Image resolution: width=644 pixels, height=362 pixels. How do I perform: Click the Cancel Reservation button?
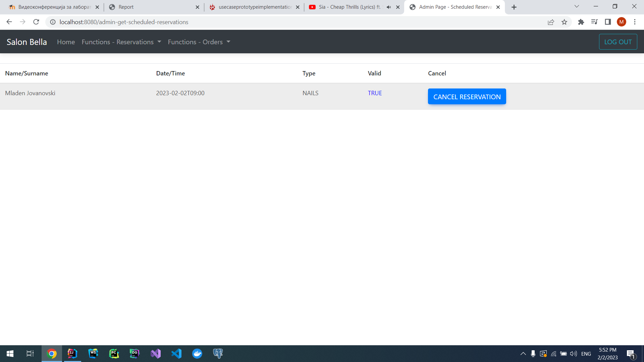point(467,97)
